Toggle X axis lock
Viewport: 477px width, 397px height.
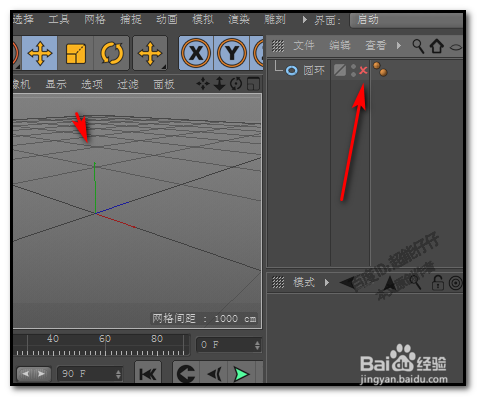click(196, 53)
